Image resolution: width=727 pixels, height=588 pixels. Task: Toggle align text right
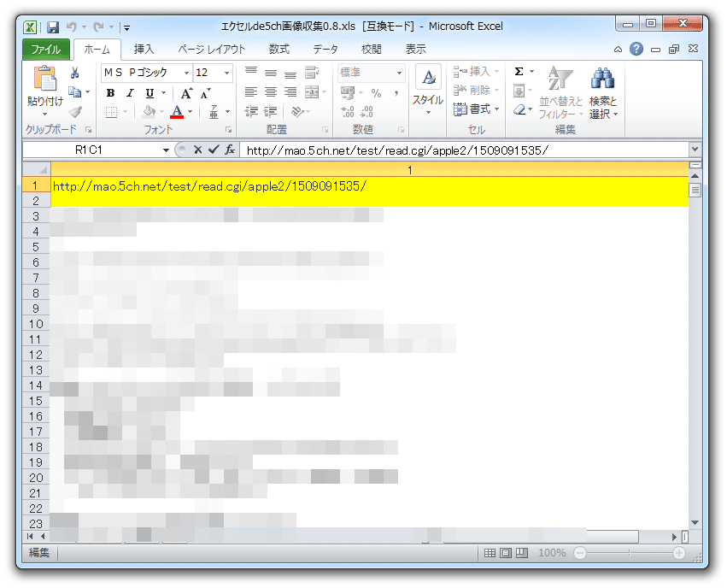pos(290,91)
